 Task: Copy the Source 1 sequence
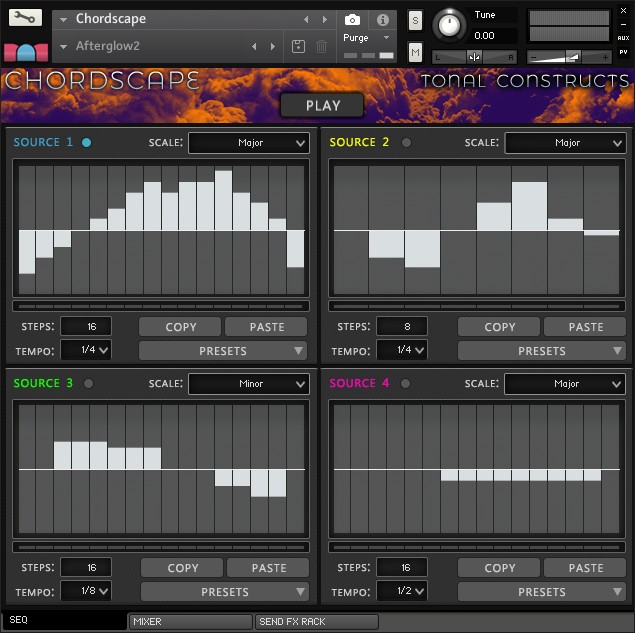(180, 327)
